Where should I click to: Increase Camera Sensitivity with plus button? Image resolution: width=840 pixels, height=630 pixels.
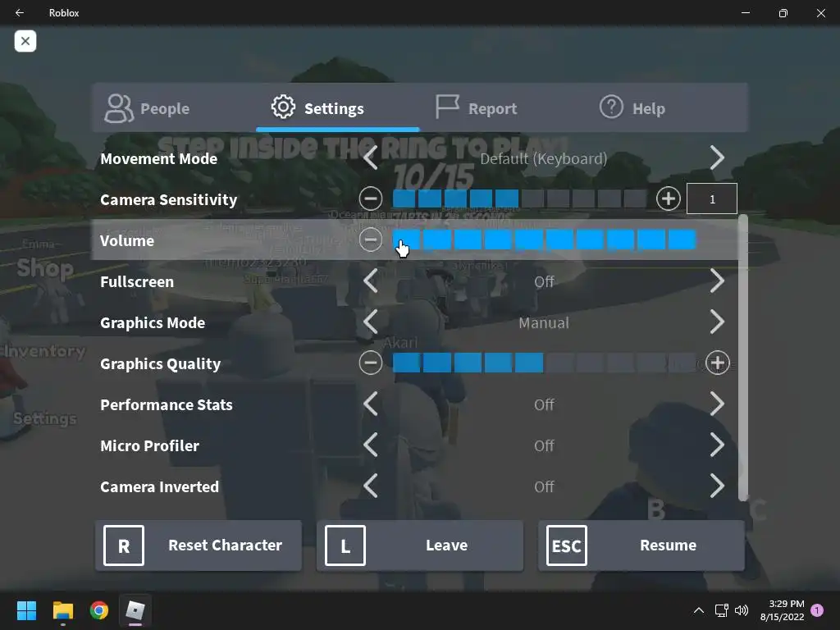point(668,199)
